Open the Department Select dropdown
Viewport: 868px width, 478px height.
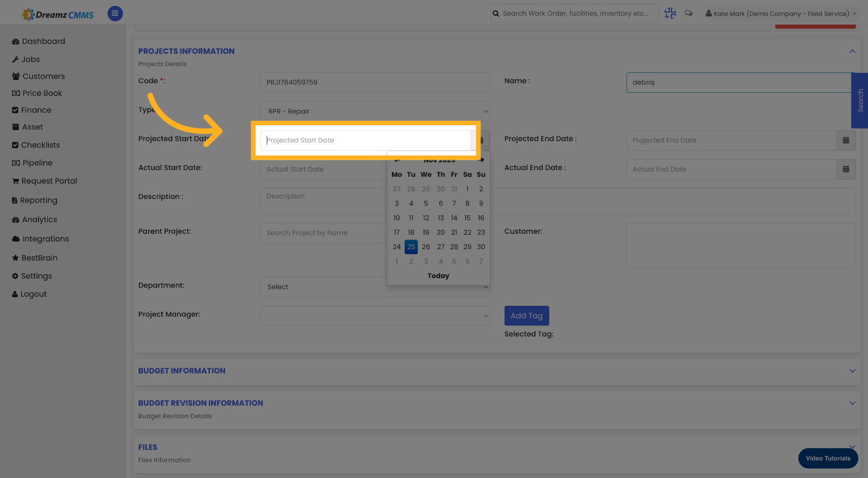(x=375, y=287)
